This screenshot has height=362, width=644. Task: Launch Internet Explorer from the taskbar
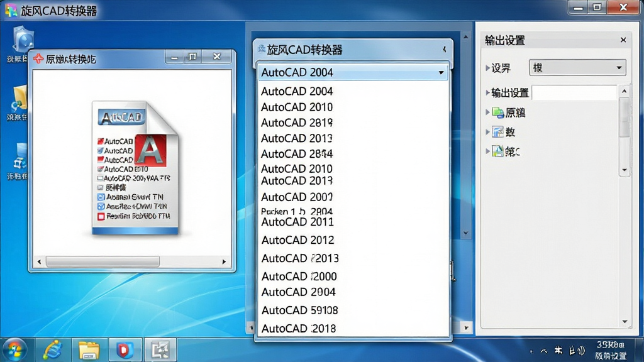tap(53, 350)
